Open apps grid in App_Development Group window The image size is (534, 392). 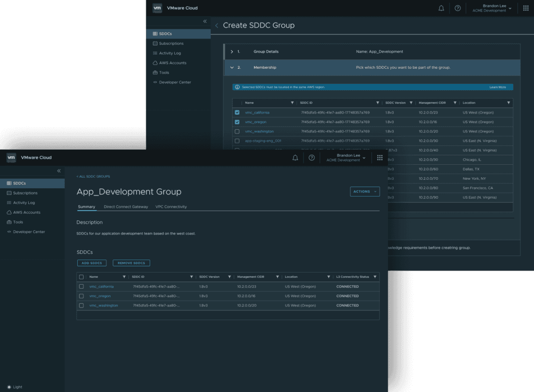380,157
